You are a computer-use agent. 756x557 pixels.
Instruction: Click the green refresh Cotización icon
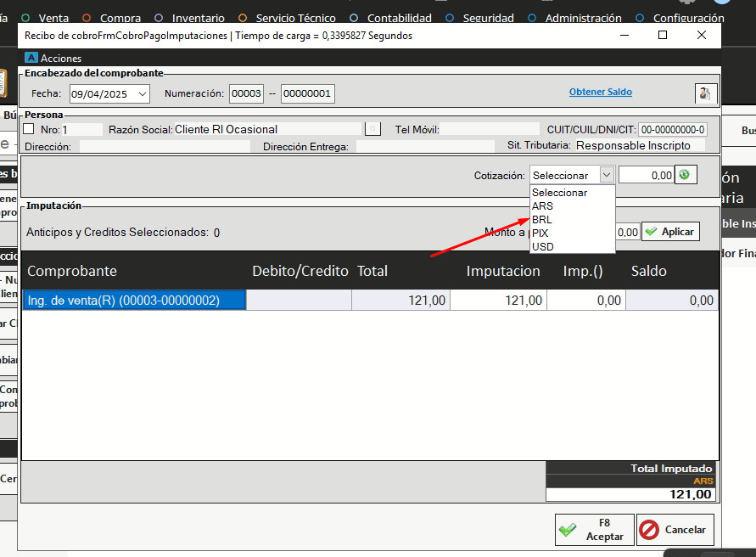(686, 175)
